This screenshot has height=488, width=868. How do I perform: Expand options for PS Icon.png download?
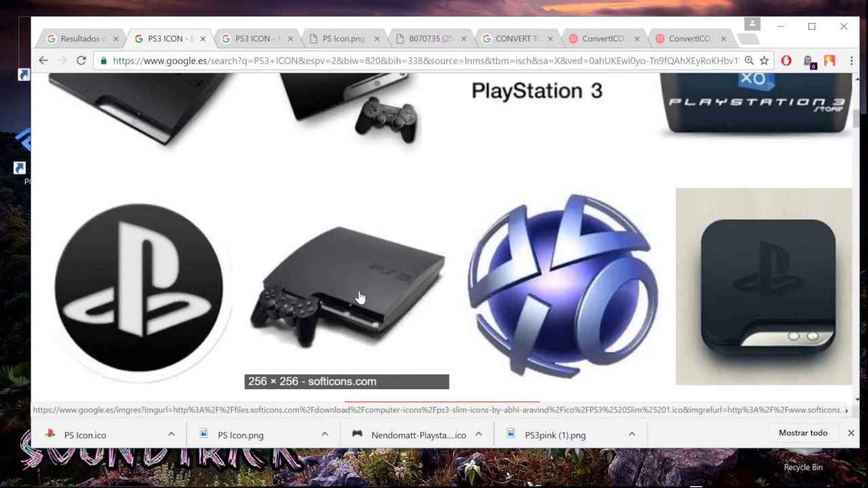click(325, 434)
